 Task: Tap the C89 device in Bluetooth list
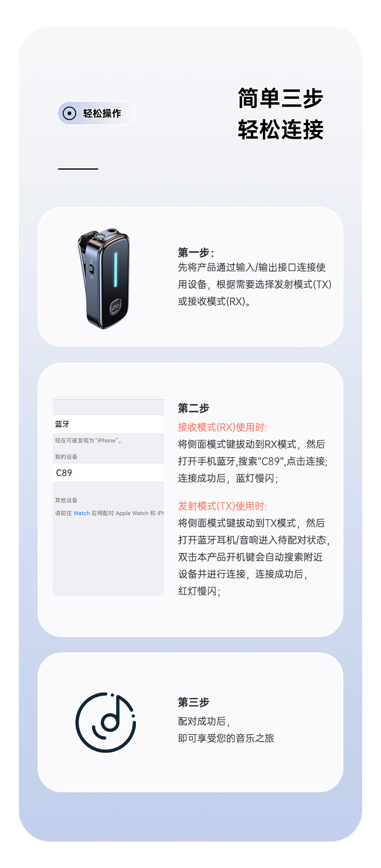(108, 473)
